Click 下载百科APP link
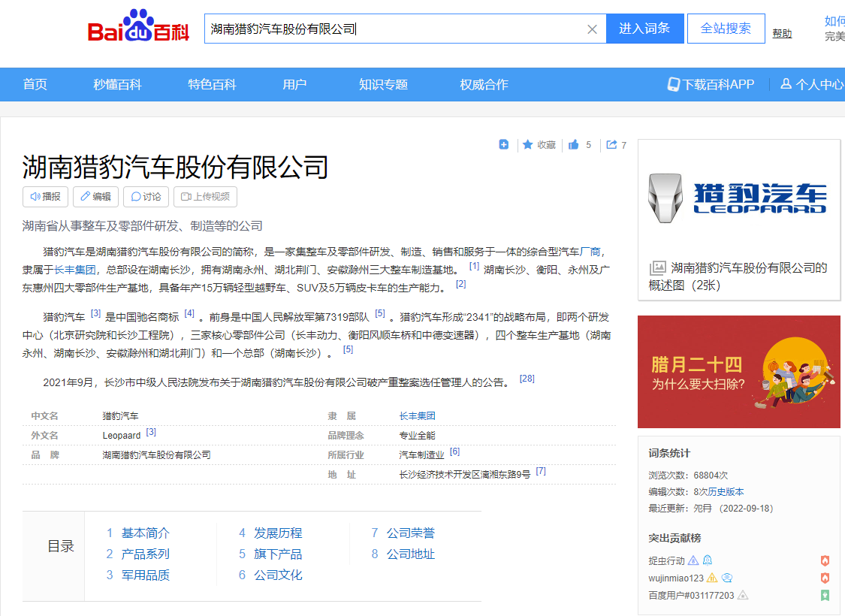This screenshot has width=845, height=616. [x=718, y=84]
